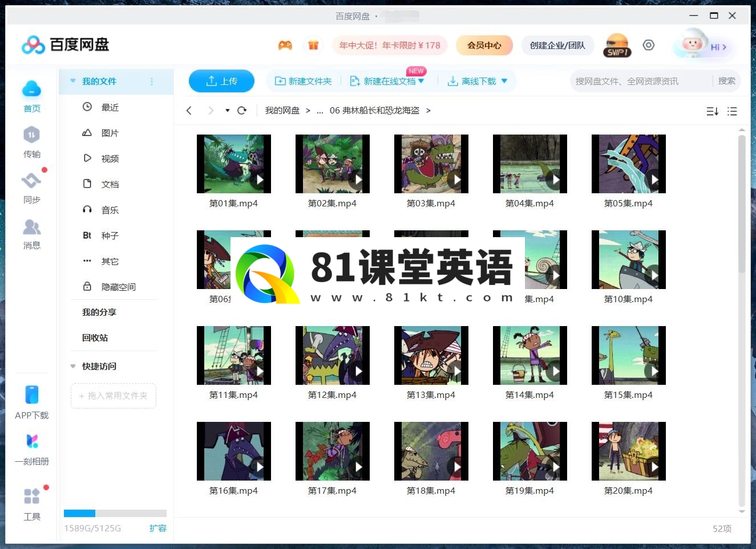Select the 第20集.mp4 thumbnail
Viewport: 756px width, 549px height.
click(629, 451)
